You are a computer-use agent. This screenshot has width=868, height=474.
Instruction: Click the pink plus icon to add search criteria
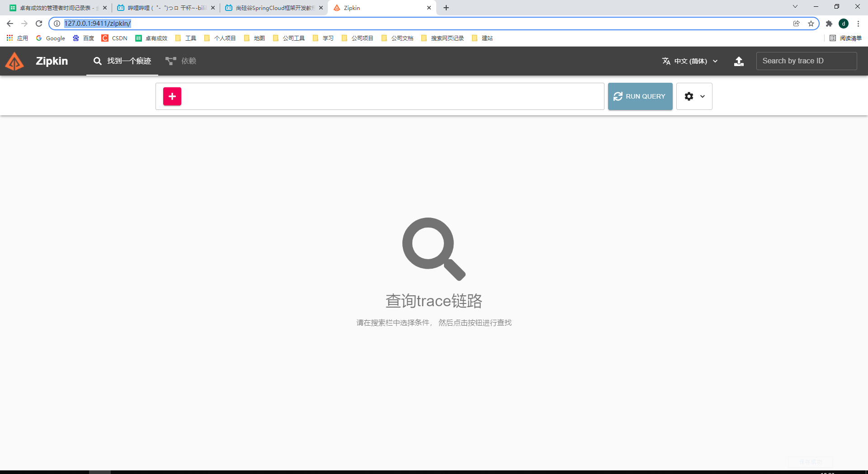[x=172, y=96]
